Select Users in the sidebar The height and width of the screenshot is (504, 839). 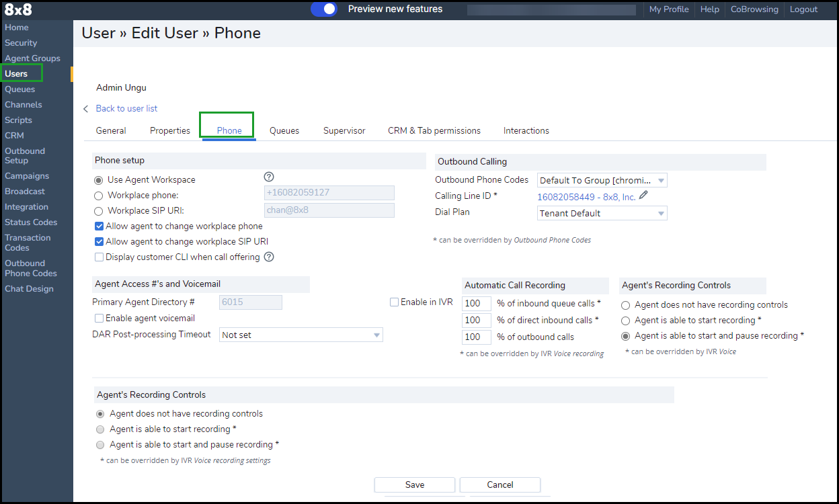tap(16, 74)
